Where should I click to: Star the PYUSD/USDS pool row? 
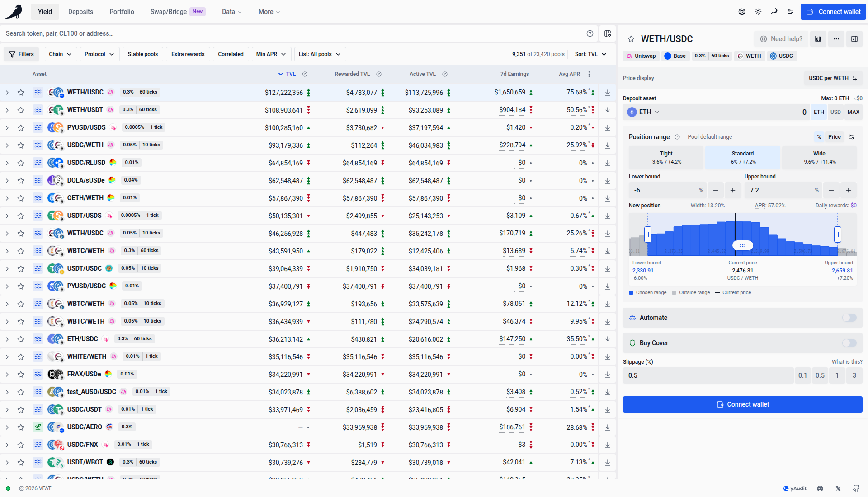coord(21,128)
